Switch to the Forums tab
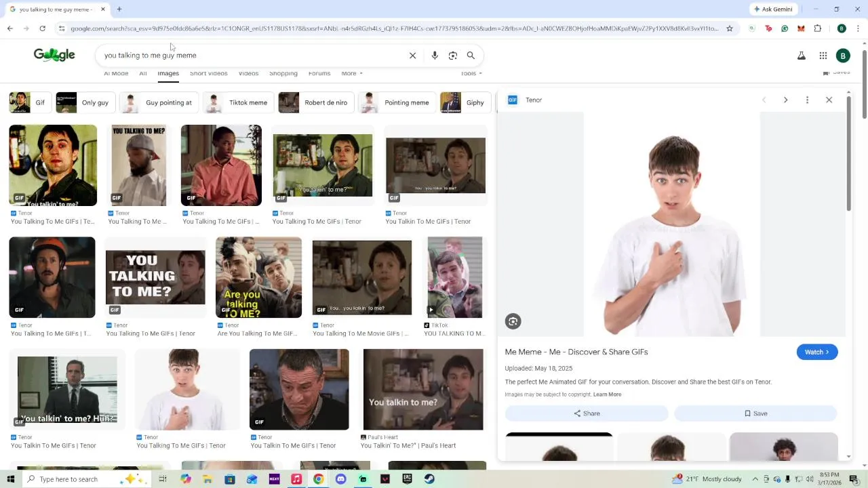 [x=319, y=73]
